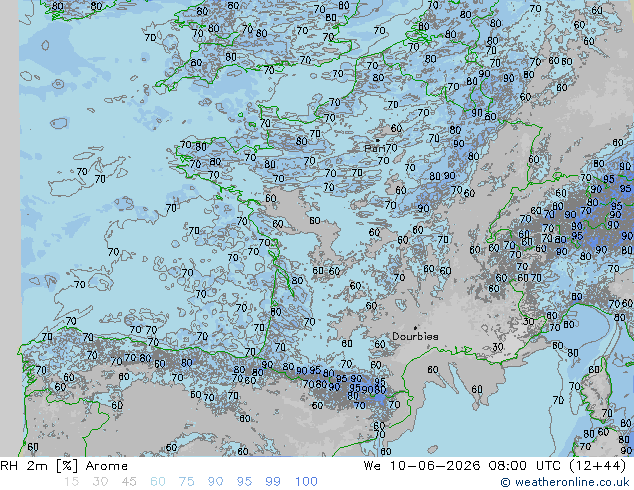This screenshot has width=634, height=490.
Task: Click legend value 15
Action: (71, 482)
